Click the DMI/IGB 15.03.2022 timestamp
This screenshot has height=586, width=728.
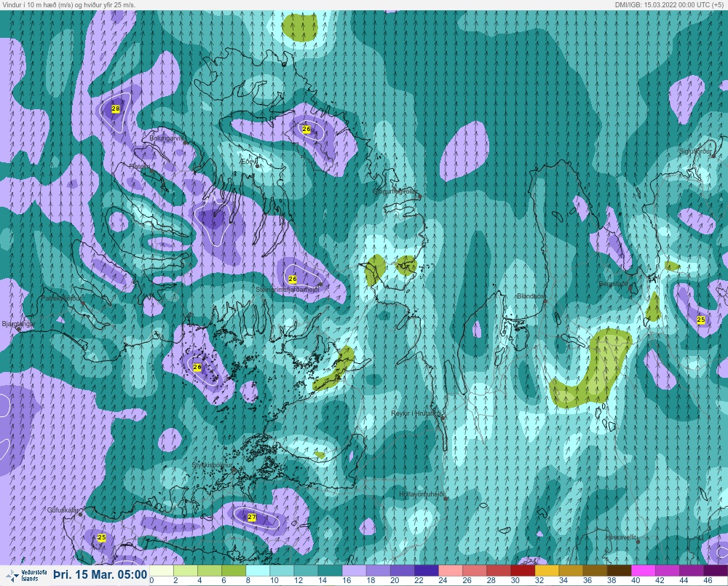click(670, 4)
